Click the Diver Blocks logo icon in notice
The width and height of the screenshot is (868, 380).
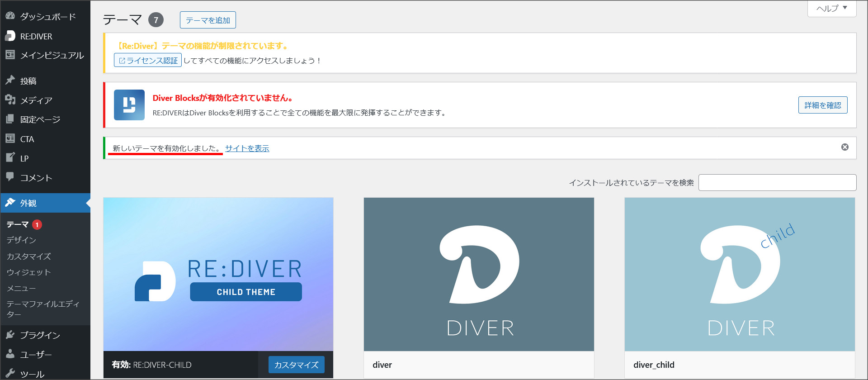tap(129, 105)
